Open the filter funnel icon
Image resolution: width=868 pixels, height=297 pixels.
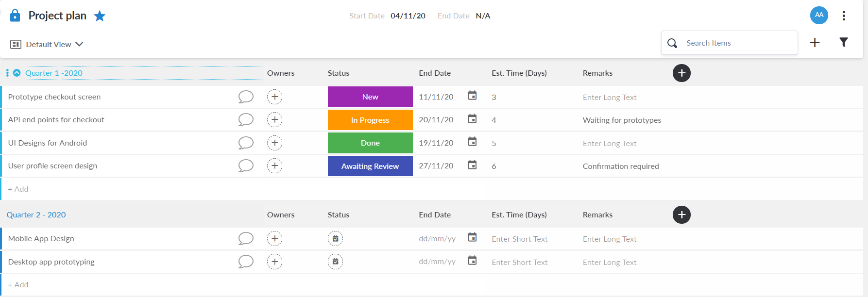844,43
